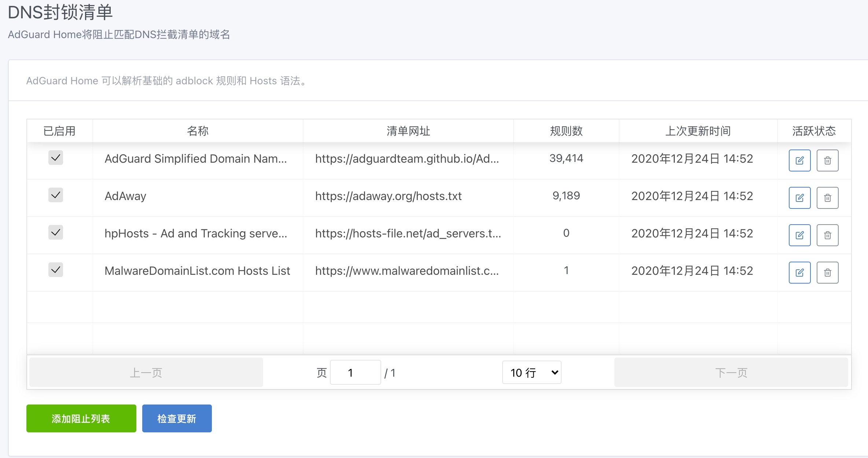The width and height of the screenshot is (868, 458).
Task: Delete the AdGuard Simplified Domain Names filter
Action: 827,160
